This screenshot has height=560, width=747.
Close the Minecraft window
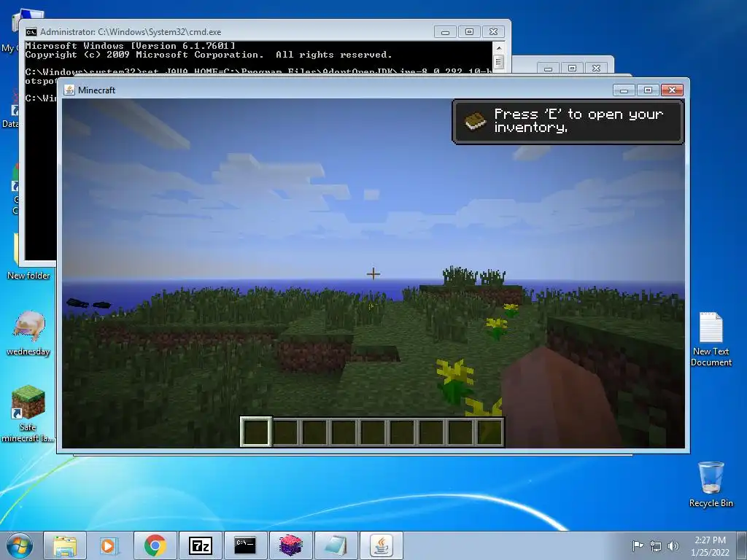672,90
